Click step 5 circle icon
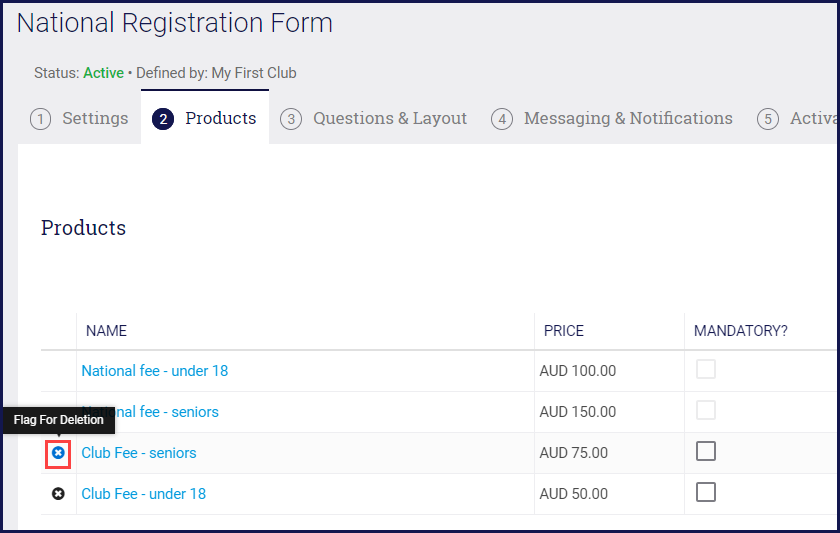This screenshot has height=533, width=840. point(768,119)
